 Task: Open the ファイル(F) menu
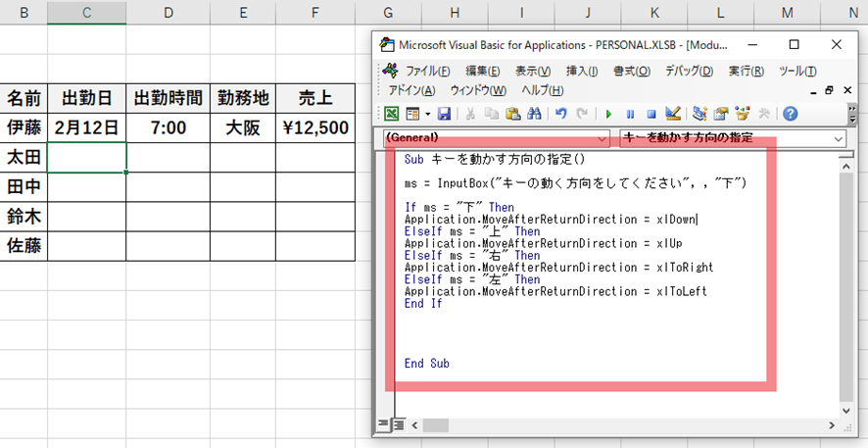tap(427, 72)
